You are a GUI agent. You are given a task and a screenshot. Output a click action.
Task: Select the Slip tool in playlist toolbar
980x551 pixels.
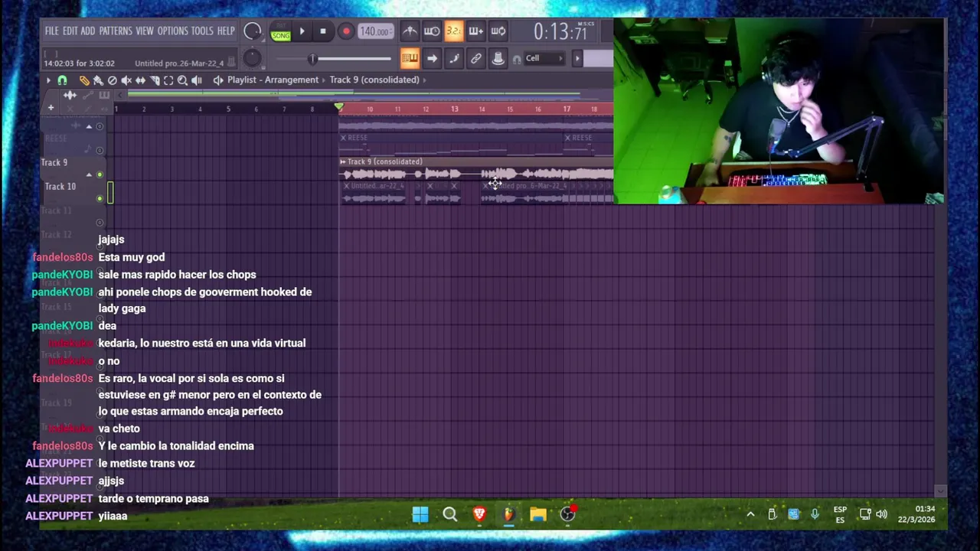coord(140,80)
